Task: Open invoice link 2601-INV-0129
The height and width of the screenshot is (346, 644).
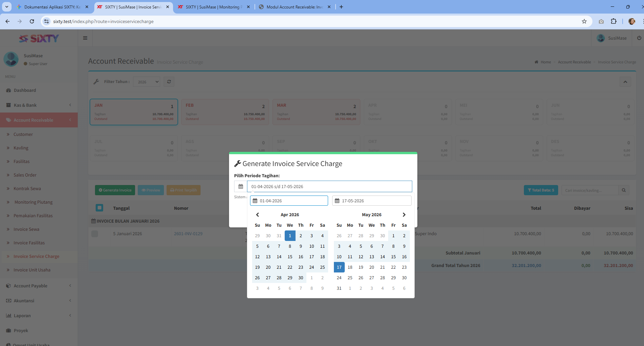Action: pos(188,233)
